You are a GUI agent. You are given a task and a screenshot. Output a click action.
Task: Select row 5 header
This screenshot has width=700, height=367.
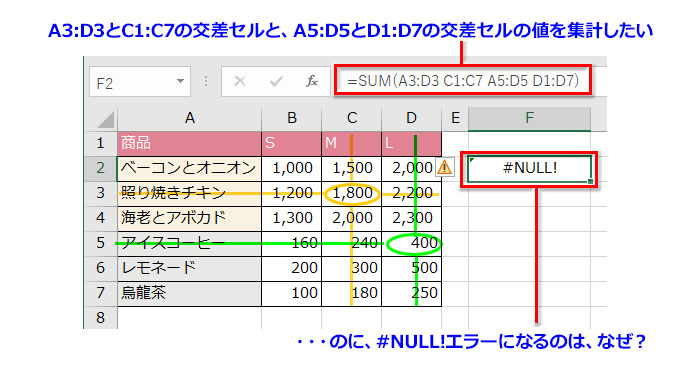pos(100,243)
